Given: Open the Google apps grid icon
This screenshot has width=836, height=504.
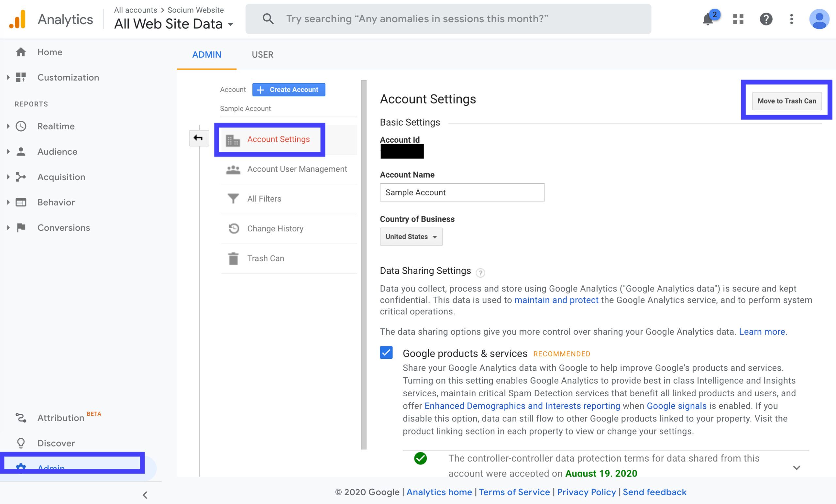Looking at the screenshot, I should 738,19.
